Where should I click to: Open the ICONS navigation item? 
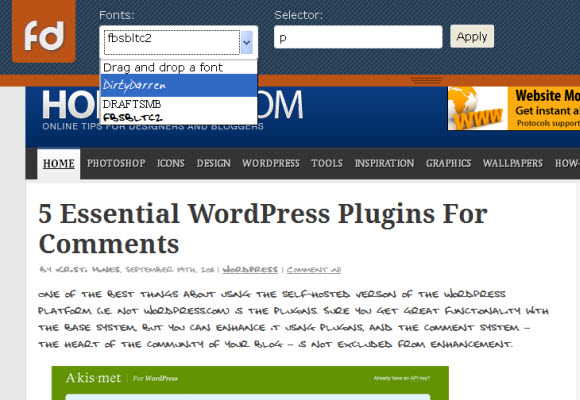[170, 163]
